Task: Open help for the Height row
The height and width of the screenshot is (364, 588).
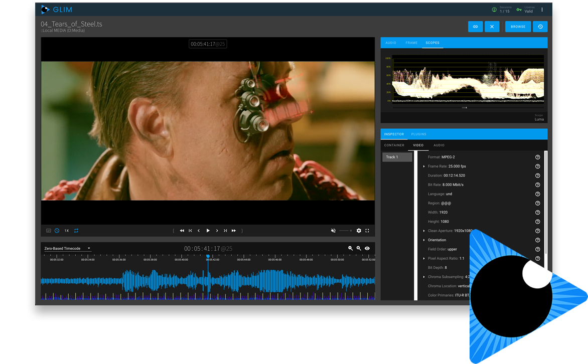Action: click(537, 222)
